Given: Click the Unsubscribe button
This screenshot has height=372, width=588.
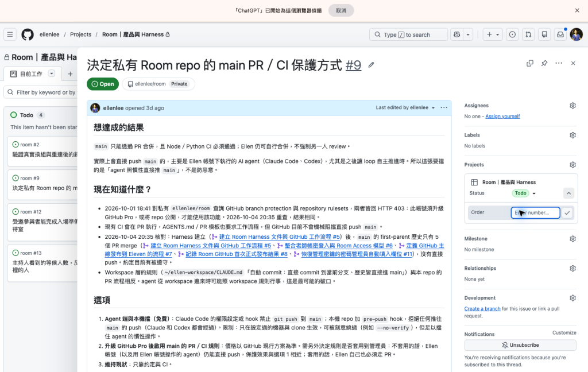Looking at the screenshot, I should [x=520, y=345].
